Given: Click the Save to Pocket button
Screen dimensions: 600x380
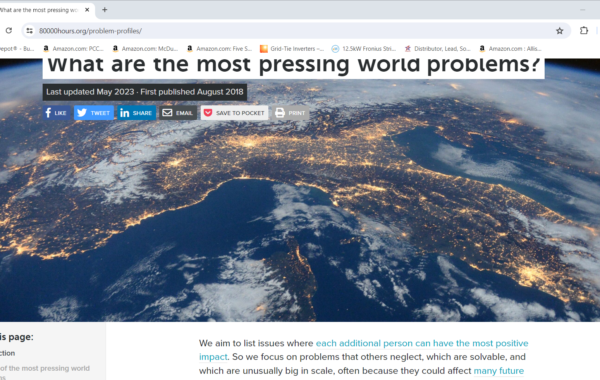Looking at the screenshot, I should coord(235,113).
